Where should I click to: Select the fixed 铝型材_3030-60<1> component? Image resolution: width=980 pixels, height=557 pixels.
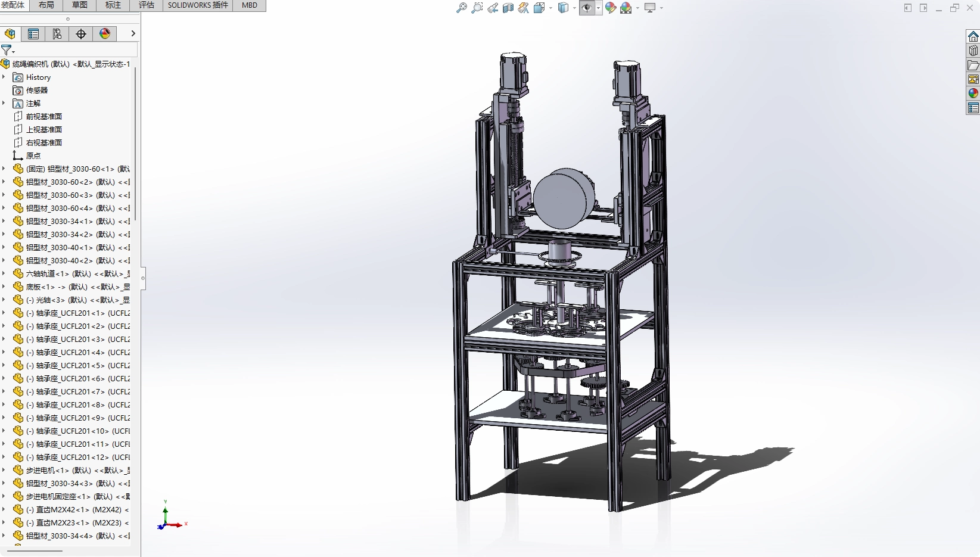pos(71,169)
